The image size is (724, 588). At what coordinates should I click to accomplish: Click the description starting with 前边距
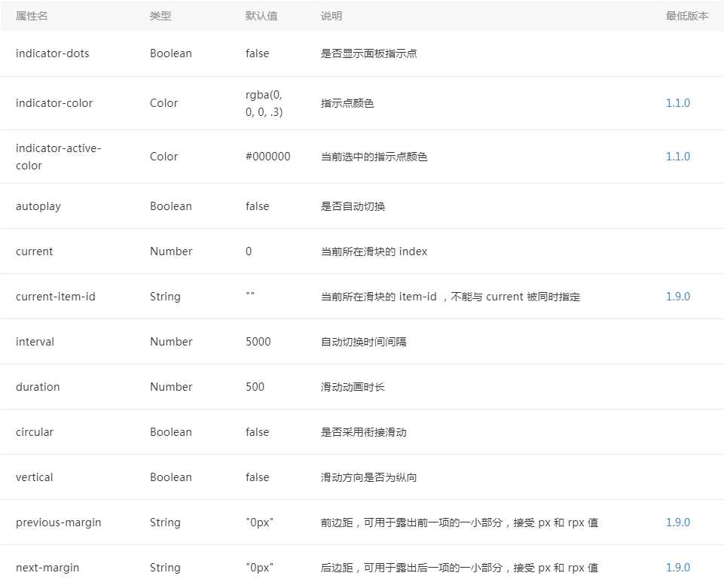(460, 523)
